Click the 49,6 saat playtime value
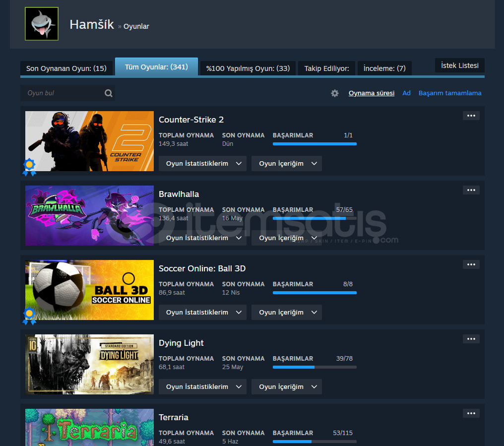504x446 pixels. (172, 442)
